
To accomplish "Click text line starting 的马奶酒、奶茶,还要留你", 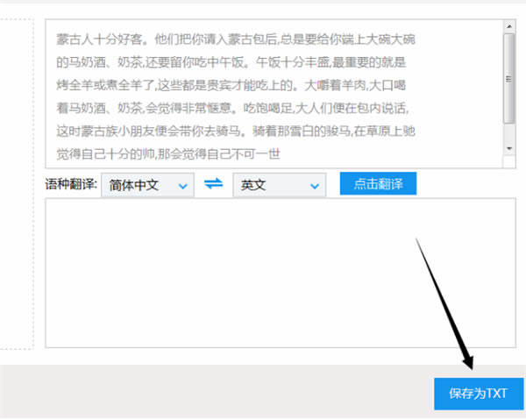I will point(231,62).
